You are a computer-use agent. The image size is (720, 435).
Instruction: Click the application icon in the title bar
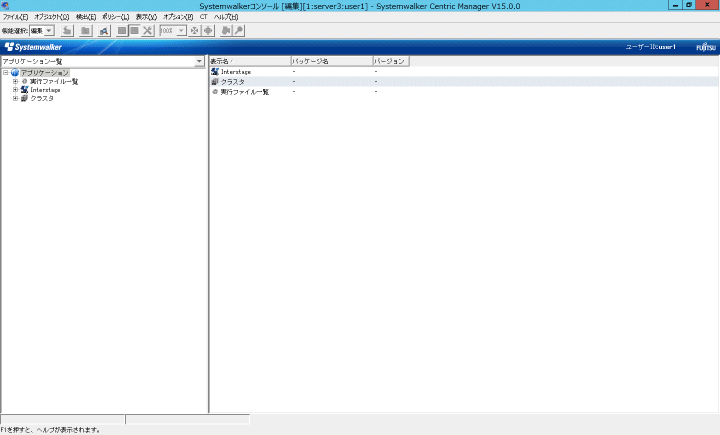pos(6,6)
